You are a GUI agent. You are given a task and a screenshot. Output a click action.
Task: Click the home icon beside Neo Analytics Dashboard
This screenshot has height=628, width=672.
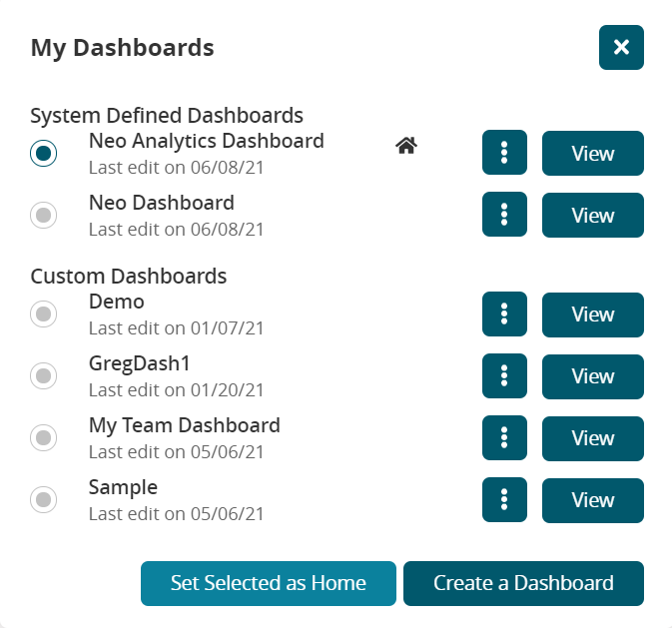point(405,146)
